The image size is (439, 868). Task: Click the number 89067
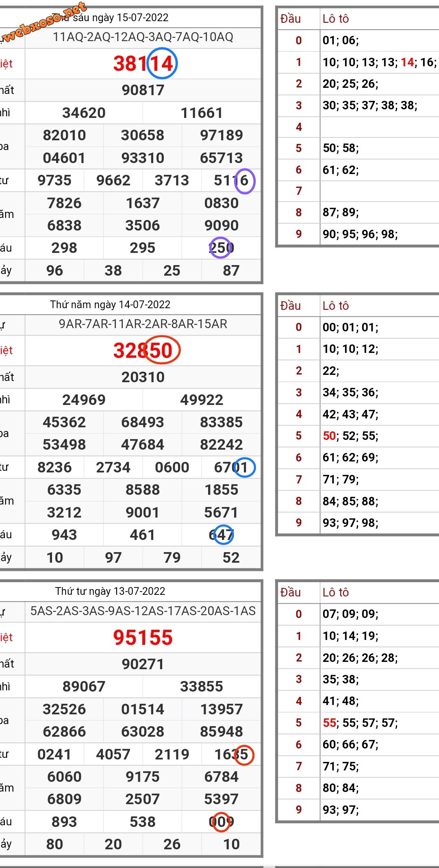[x=84, y=687]
